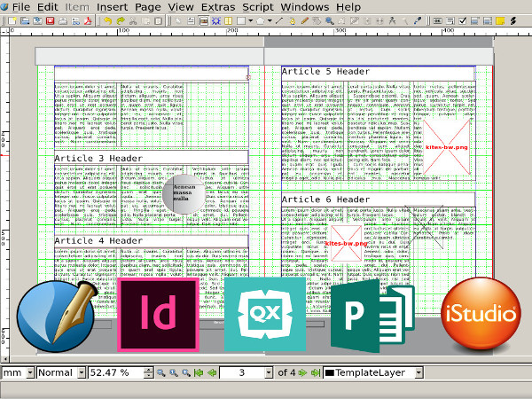Image resolution: width=532 pixels, height=399 pixels.
Task: Select the Insert Table tool
Action: pos(229,21)
